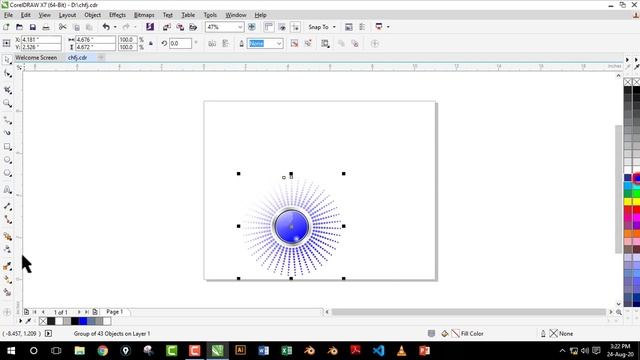Click the Export icon
This screenshot has height=360, width=640.
[180, 27]
